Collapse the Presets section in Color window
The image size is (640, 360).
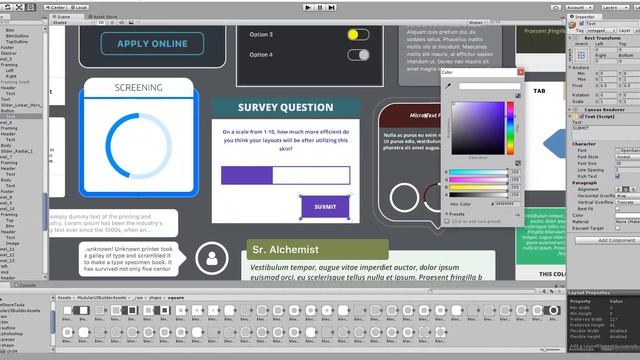coord(447,214)
